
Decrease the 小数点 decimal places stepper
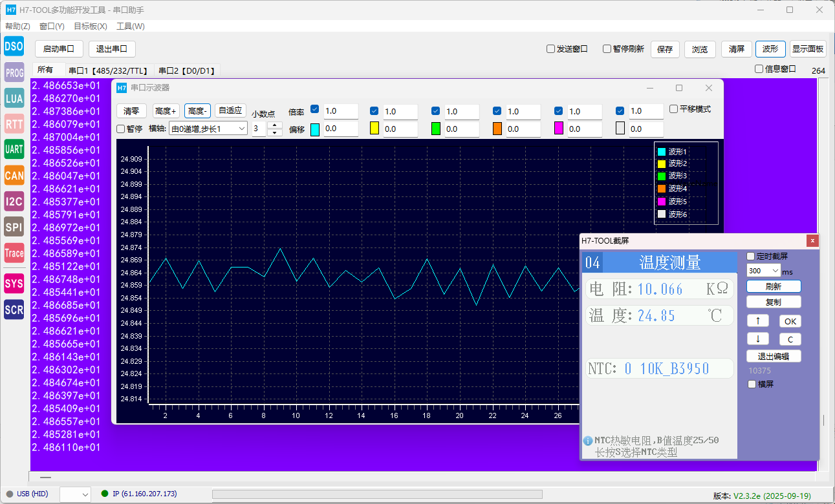[x=275, y=132]
